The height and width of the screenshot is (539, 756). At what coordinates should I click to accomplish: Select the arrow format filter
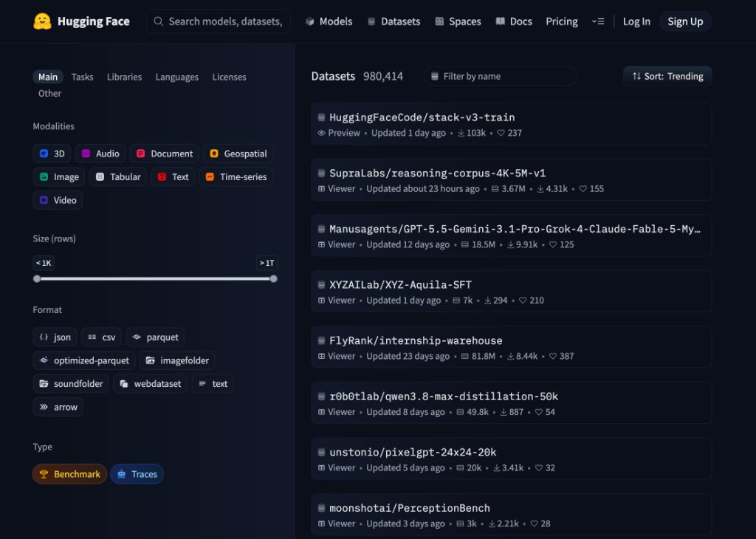tap(58, 407)
